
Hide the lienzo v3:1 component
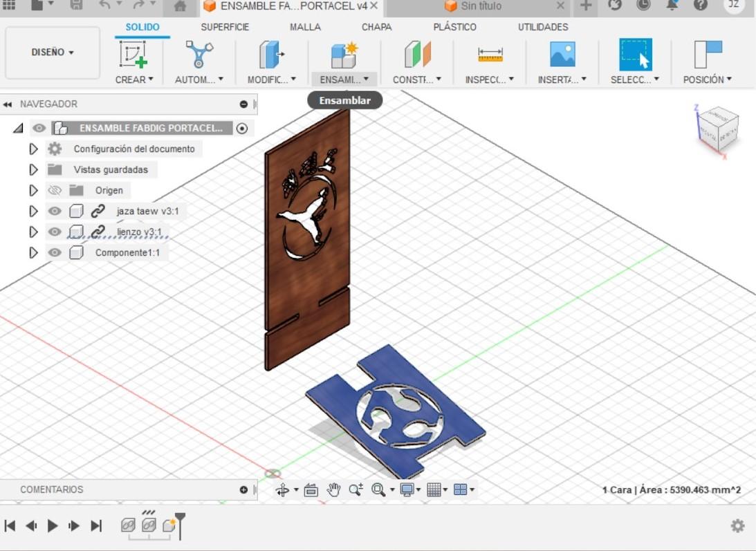tap(55, 232)
